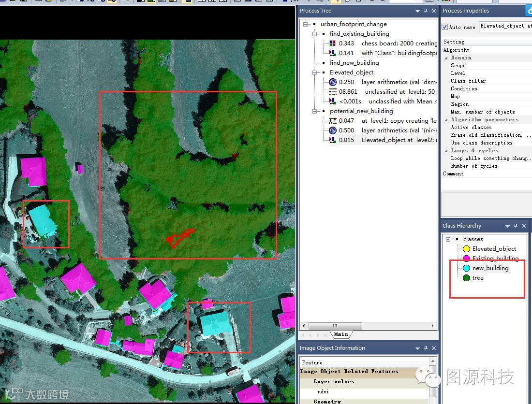Click the assign class icon beside <0.001s
The width and height of the screenshot is (532, 404).
click(333, 101)
